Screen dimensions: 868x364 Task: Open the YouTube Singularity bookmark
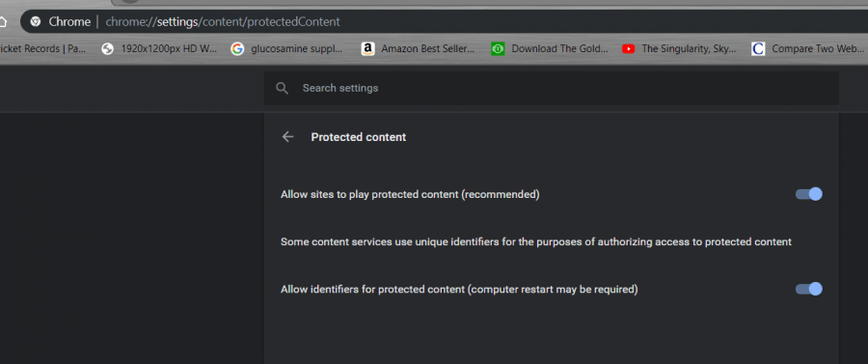pos(680,48)
